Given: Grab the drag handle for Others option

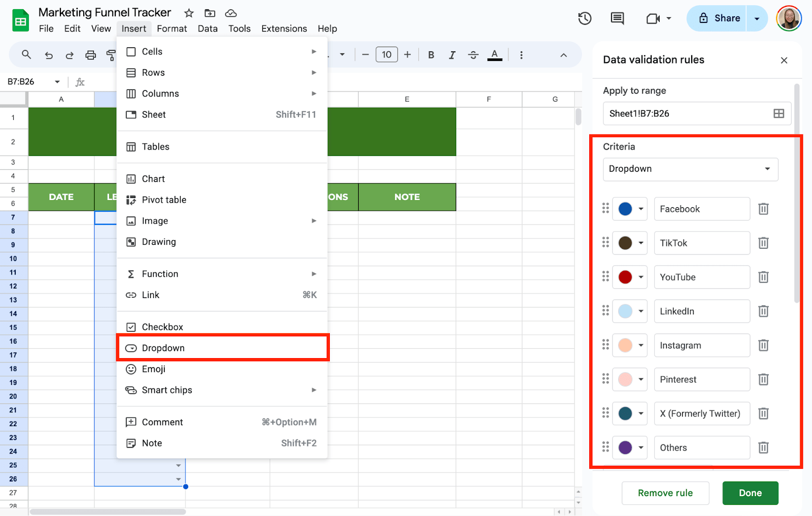Looking at the screenshot, I should (605, 447).
